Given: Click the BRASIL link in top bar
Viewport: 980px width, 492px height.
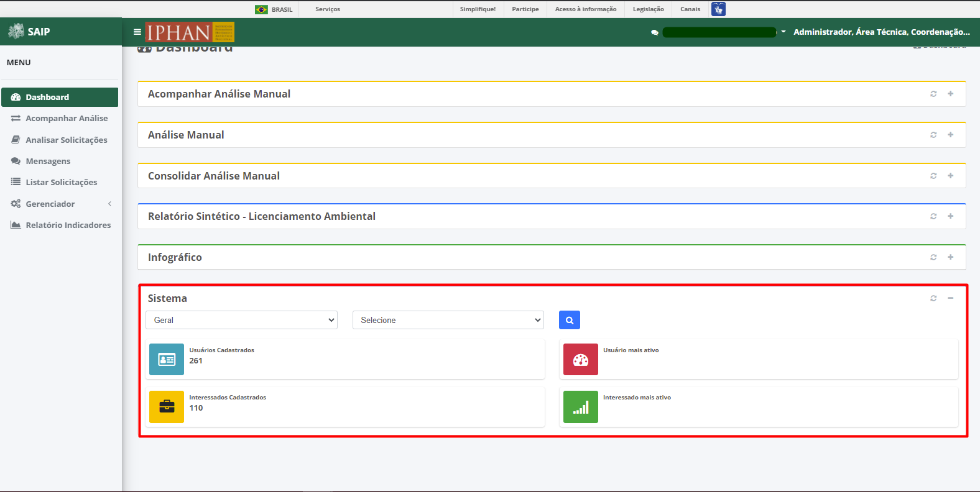Looking at the screenshot, I should [x=282, y=9].
